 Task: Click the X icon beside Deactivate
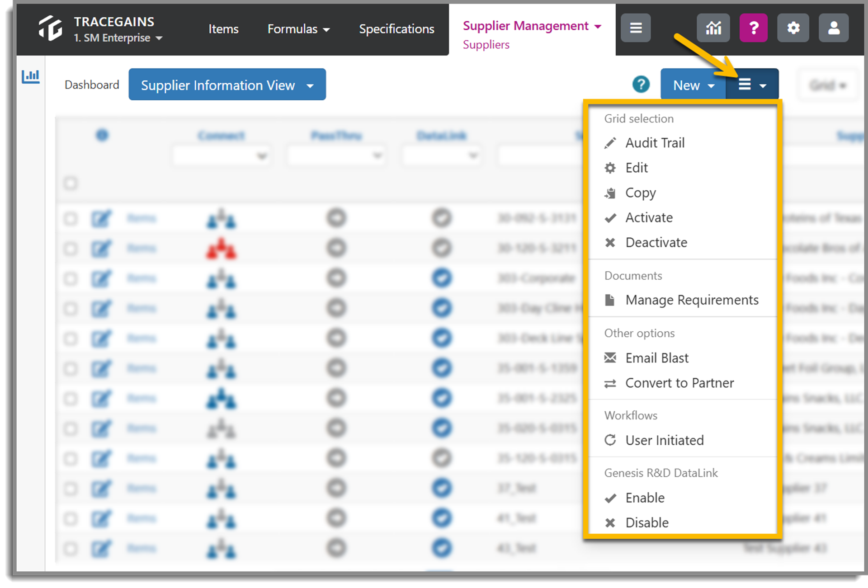(x=610, y=243)
